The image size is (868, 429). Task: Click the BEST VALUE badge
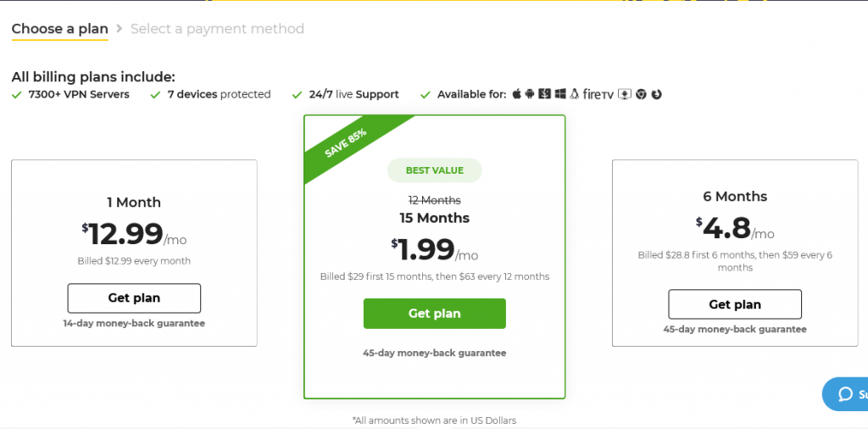tap(435, 170)
